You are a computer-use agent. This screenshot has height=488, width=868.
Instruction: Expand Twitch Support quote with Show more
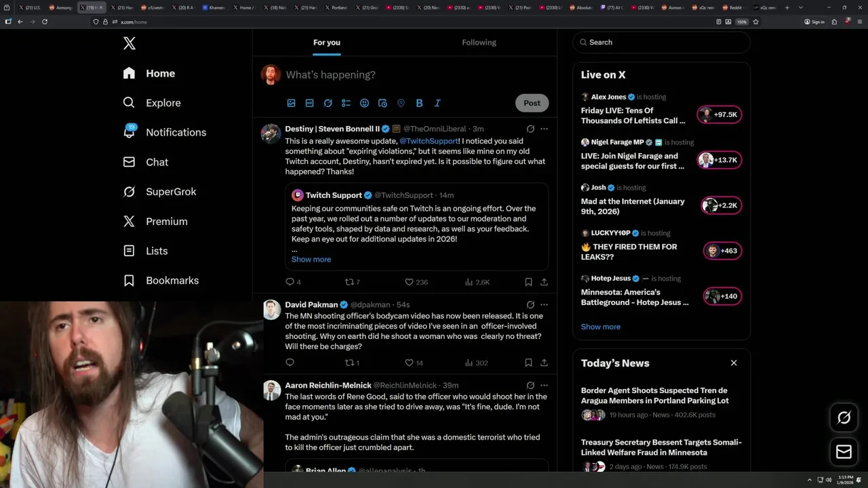[x=311, y=259]
